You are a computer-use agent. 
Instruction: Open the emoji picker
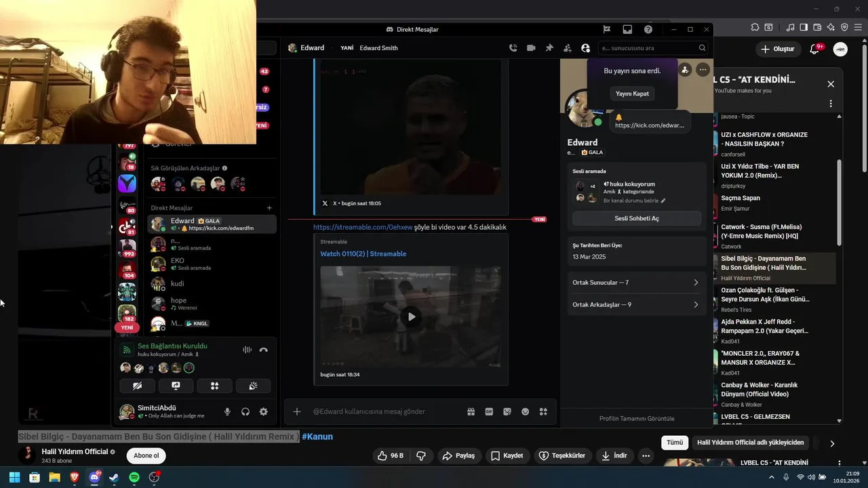point(525,411)
